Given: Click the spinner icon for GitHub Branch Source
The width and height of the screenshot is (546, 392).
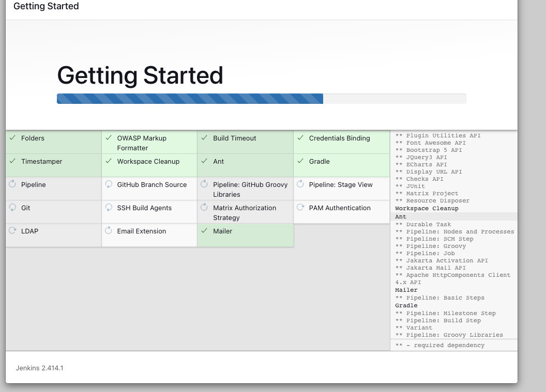Looking at the screenshot, I should 109,184.
